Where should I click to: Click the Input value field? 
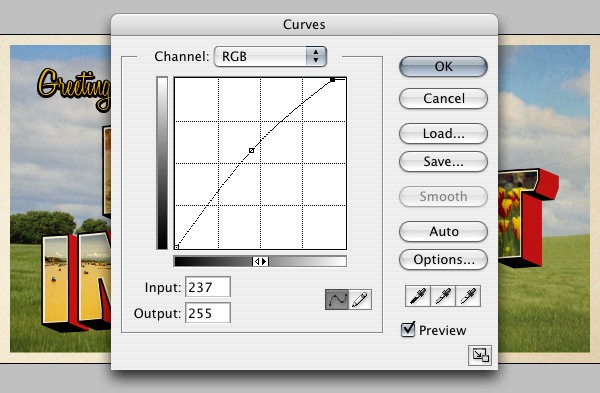[x=208, y=287]
